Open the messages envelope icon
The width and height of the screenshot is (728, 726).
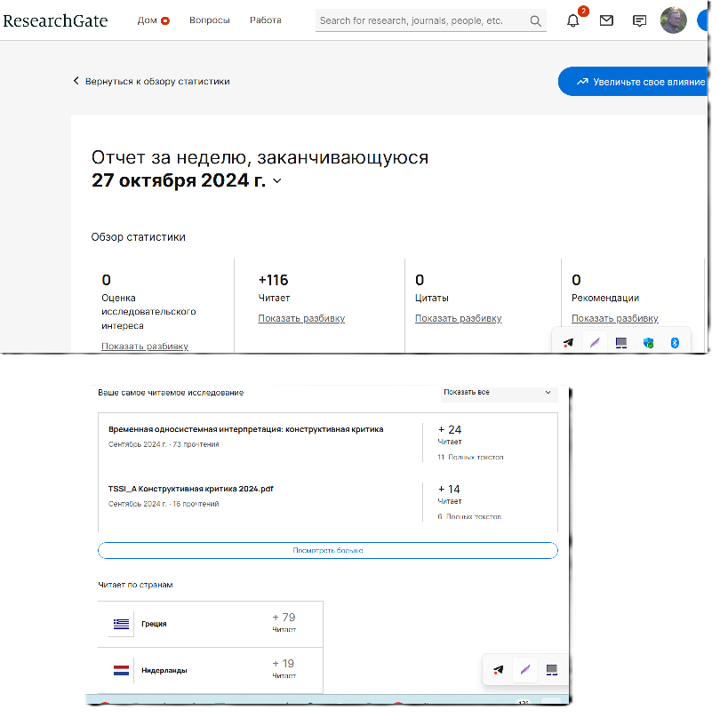(x=606, y=20)
